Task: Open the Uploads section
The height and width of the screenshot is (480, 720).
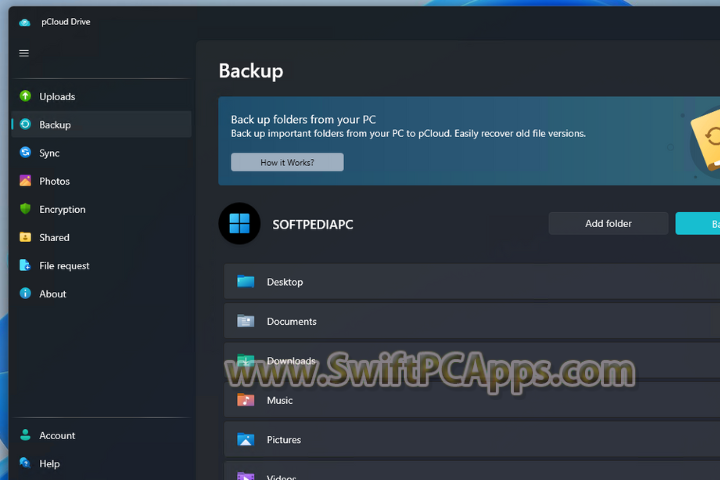Action: (102, 96)
